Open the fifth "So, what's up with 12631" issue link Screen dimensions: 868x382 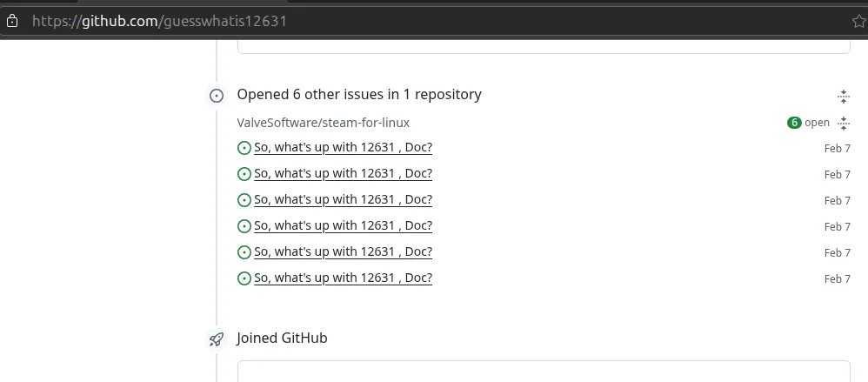point(343,251)
